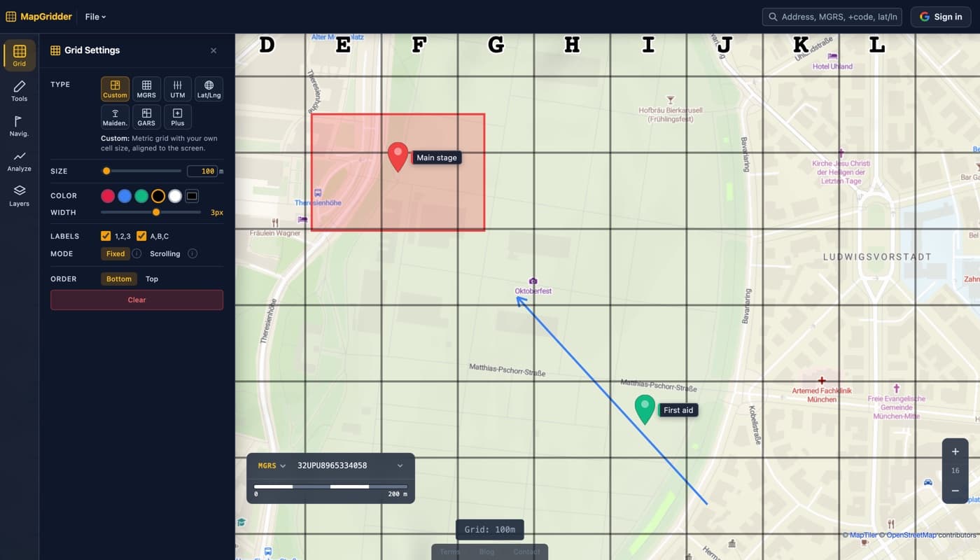
Task: Zoom in with the plus button
Action: [x=955, y=451]
